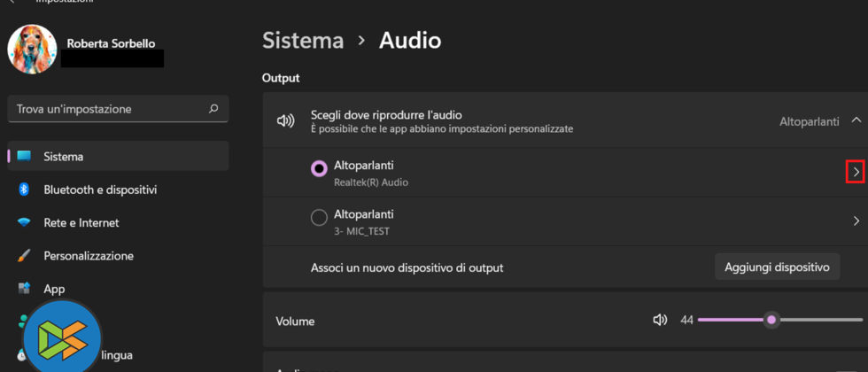868x372 pixels.
Task: Click the Personalizzazione paintbrush icon
Action: click(x=24, y=255)
